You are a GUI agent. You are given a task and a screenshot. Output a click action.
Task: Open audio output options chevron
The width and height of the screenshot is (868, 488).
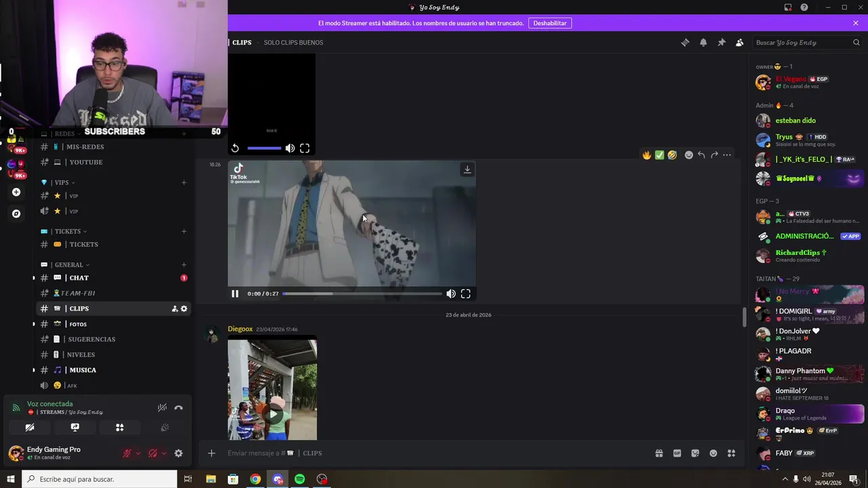[x=164, y=453]
